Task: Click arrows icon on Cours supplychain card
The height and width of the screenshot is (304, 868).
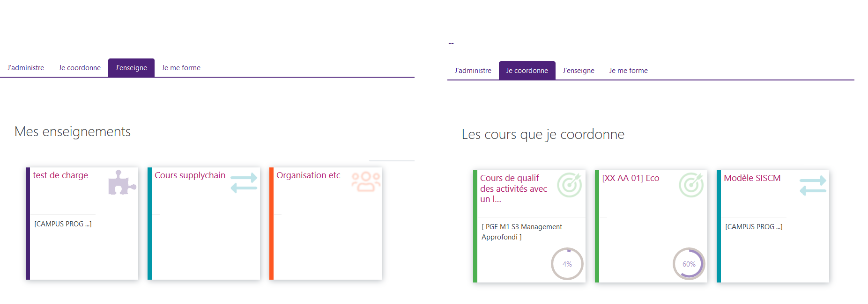Action: click(244, 183)
